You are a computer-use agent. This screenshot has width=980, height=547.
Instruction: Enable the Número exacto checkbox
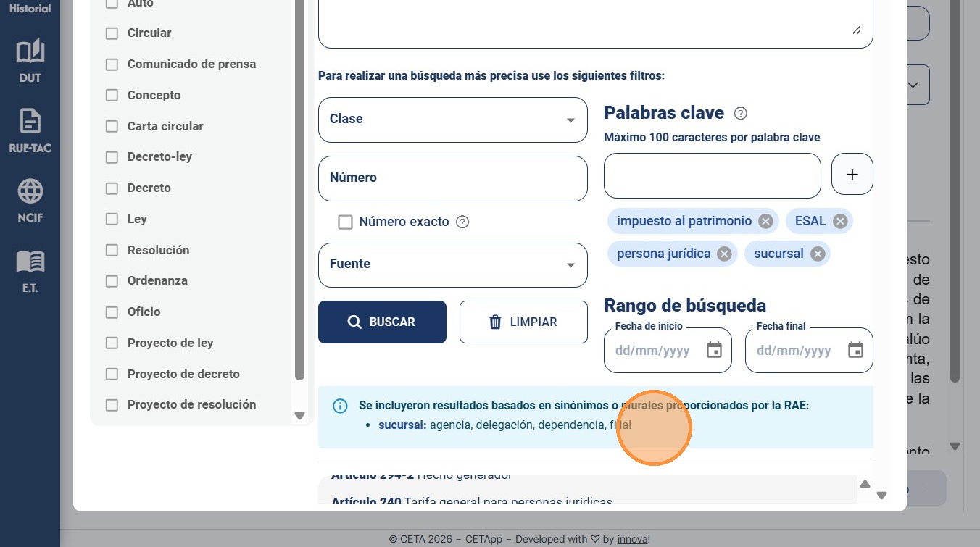(x=346, y=222)
